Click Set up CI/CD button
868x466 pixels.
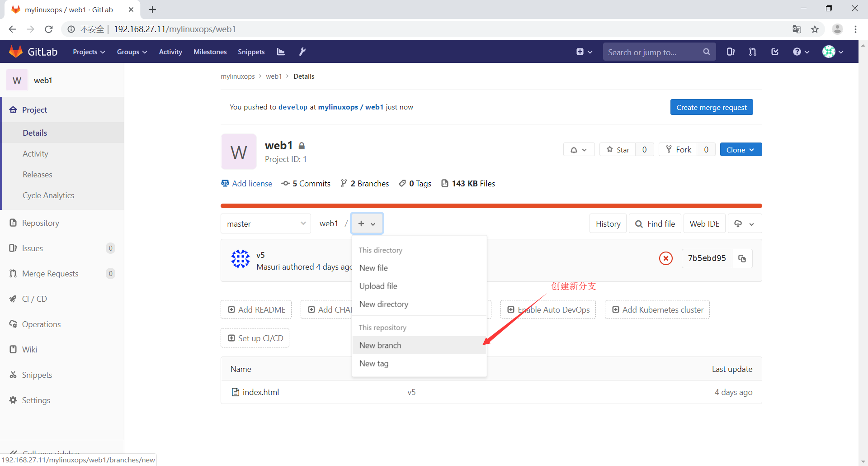[255, 338]
